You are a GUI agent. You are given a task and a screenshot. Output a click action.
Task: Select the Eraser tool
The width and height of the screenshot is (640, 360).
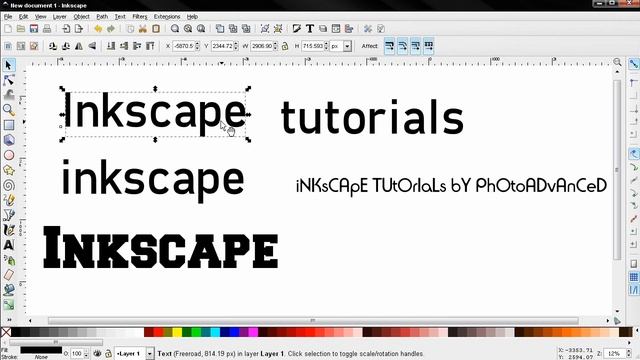click(x=9, y=275)
